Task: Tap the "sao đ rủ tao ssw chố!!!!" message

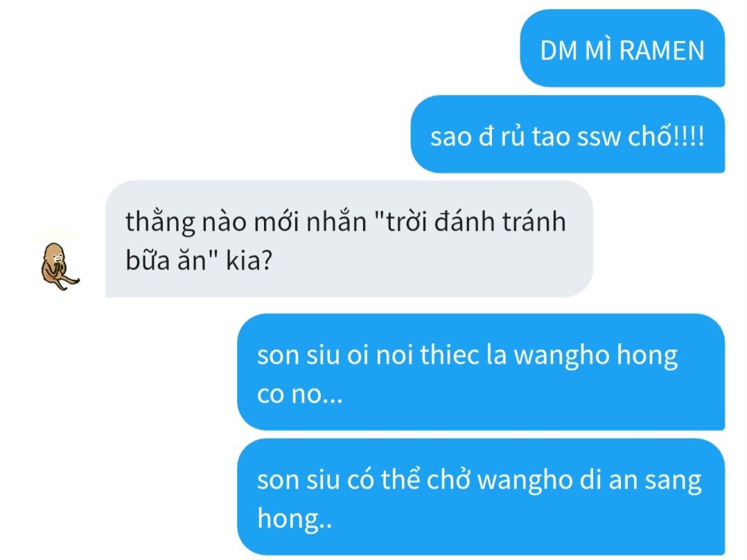Action: [568, 134]
